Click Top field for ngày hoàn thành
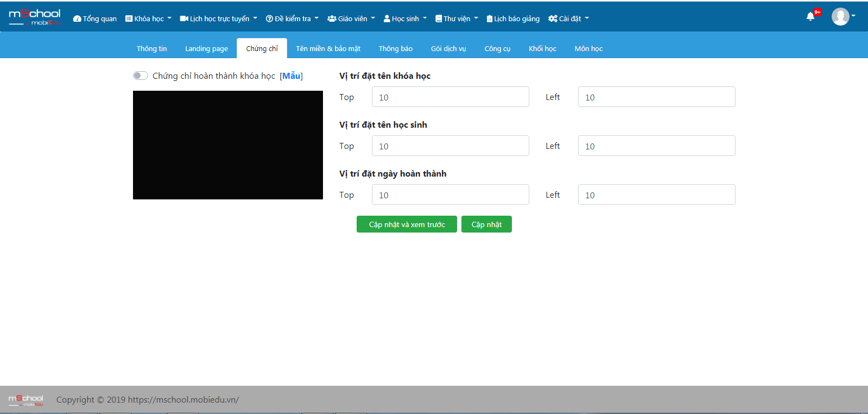This screenshot has width=868, height=414. [451, 195]
